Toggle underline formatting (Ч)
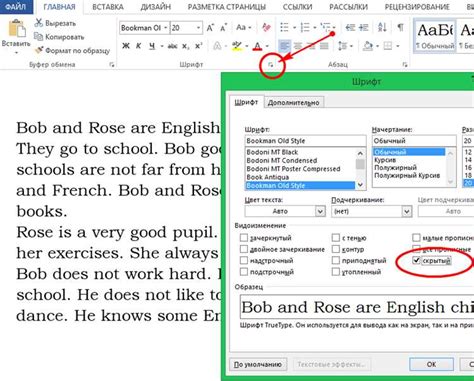 [152, 46]
